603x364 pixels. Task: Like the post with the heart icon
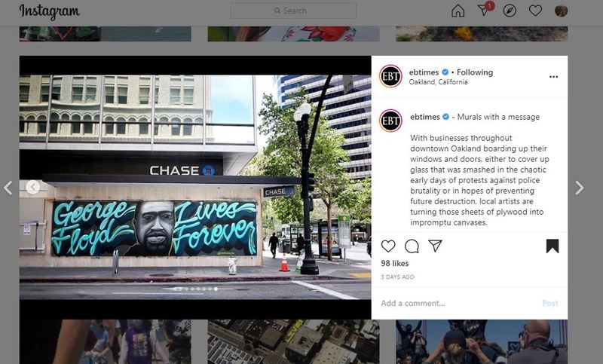tap(388, 246)
